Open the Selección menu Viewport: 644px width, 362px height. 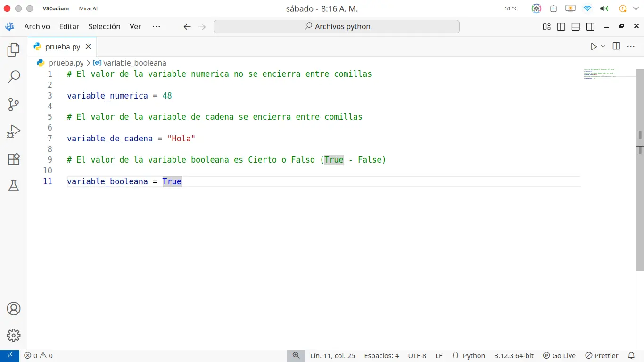105,27
